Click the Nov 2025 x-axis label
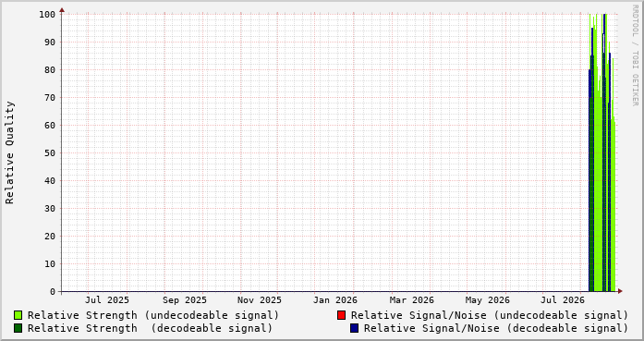This screenshot has height=341, width=644. point(260,300)
